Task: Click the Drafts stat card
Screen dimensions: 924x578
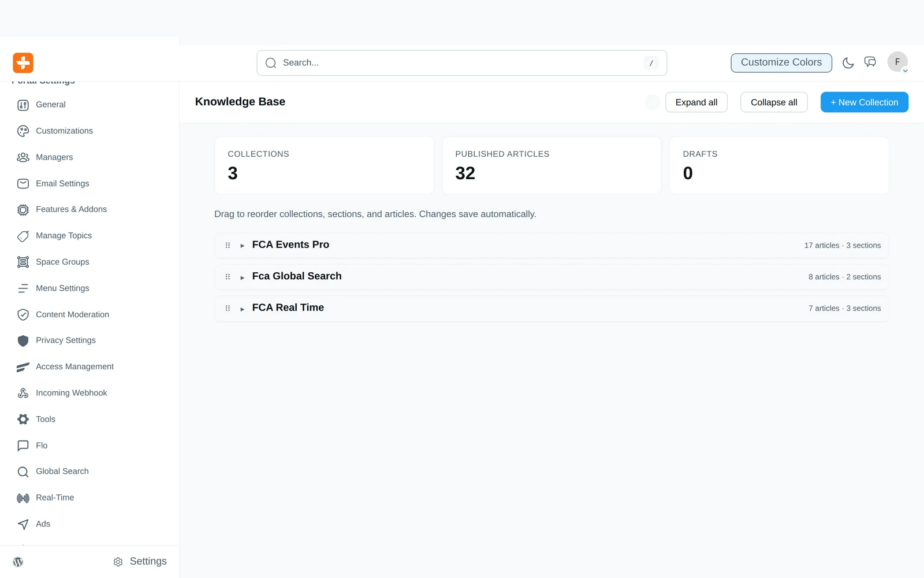Action: [779, 165]
